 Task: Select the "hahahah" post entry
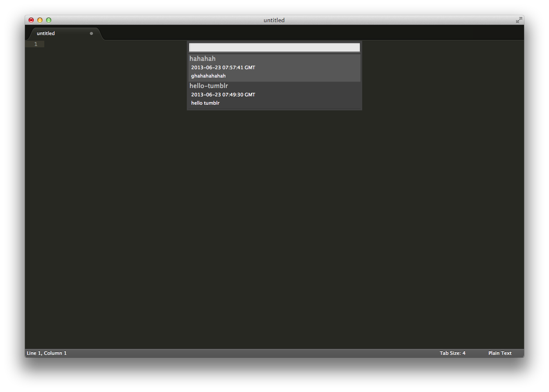click(x=274, y=68)
